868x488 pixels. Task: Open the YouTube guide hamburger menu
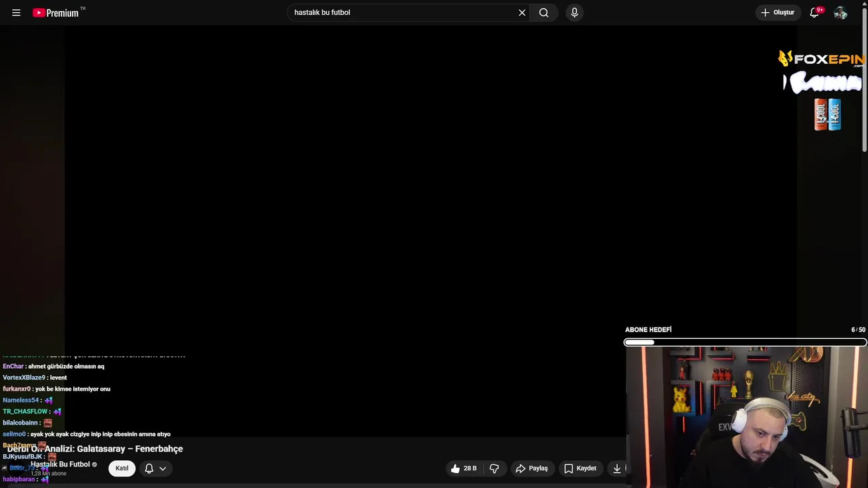[x=16, y=12]
